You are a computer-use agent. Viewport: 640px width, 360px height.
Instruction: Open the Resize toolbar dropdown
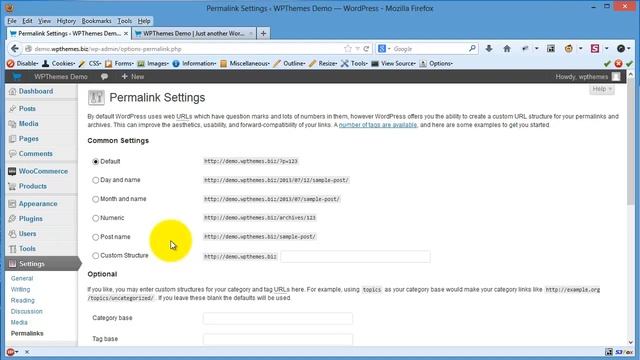[x=323, y=63]
